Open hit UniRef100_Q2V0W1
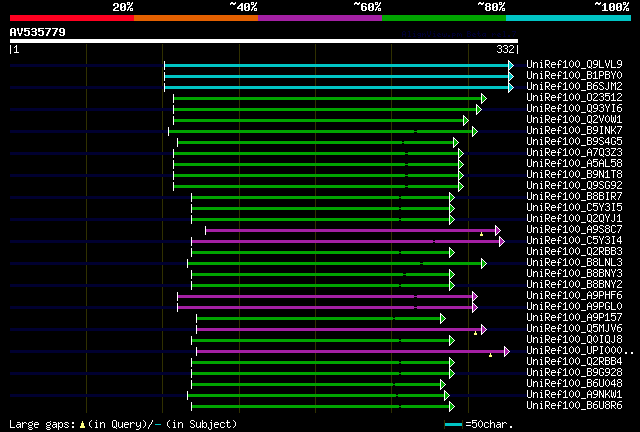The height and width of the screenshot is (432, 640). click(x=574, y=120)
